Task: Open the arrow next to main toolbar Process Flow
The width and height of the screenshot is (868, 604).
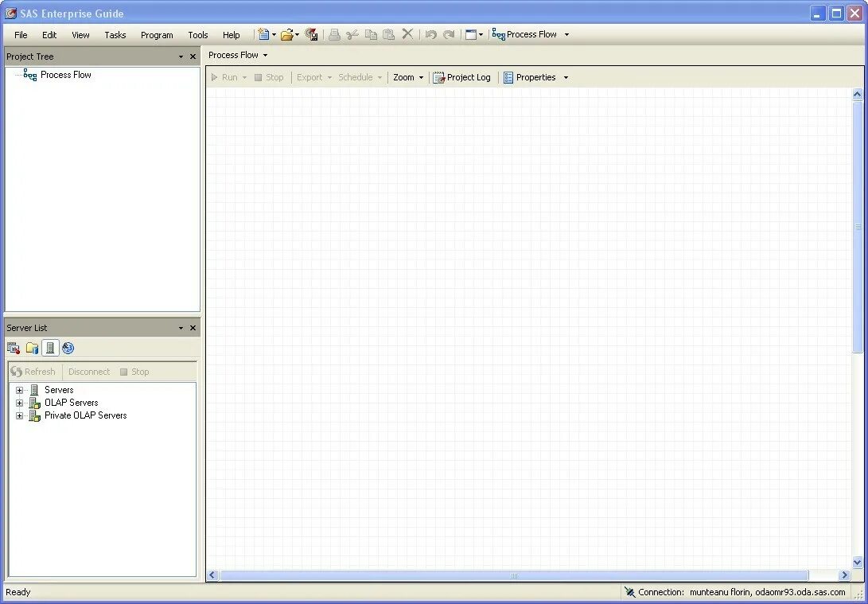Action: [566, 35]
